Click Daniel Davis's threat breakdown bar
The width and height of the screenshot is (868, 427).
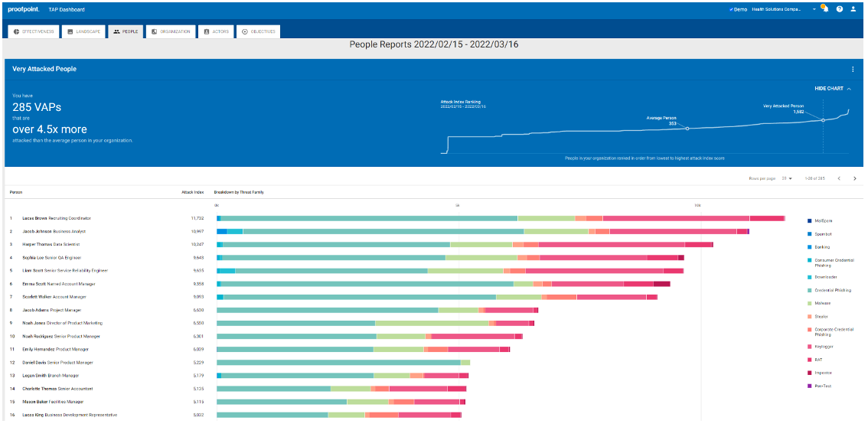pos(343,363)
